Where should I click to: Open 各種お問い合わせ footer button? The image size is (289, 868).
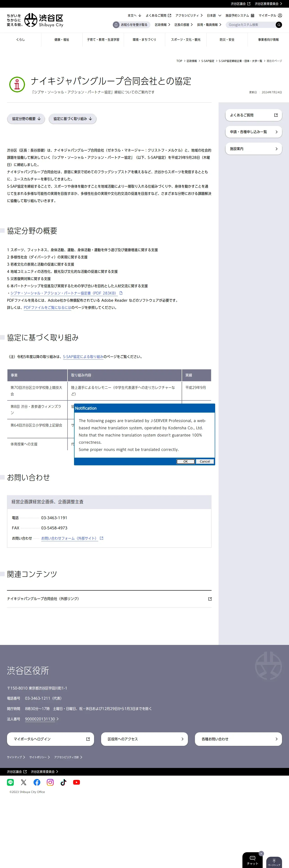tap(238, 739)
